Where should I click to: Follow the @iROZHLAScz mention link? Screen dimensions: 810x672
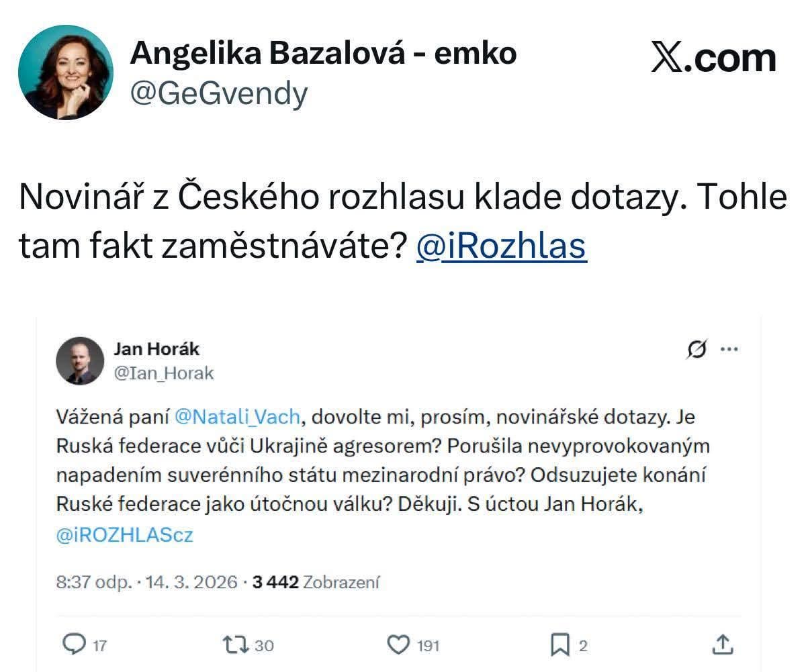(125, 535)
